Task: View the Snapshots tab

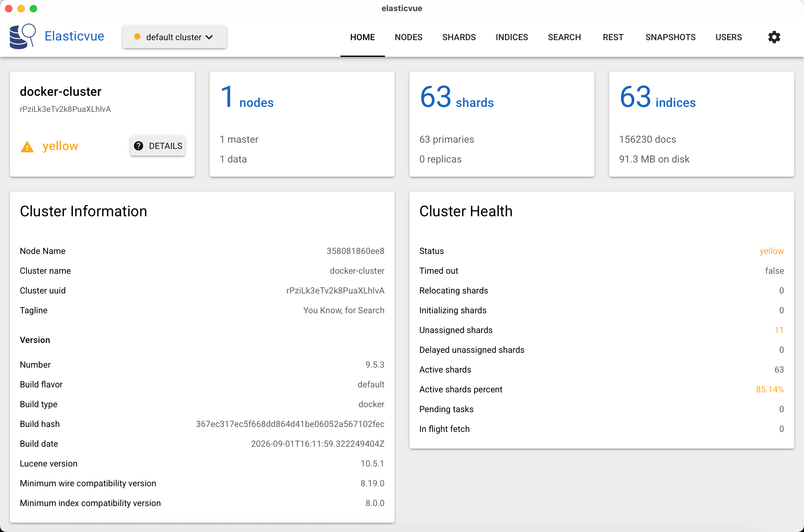Action: pos(670,37)
